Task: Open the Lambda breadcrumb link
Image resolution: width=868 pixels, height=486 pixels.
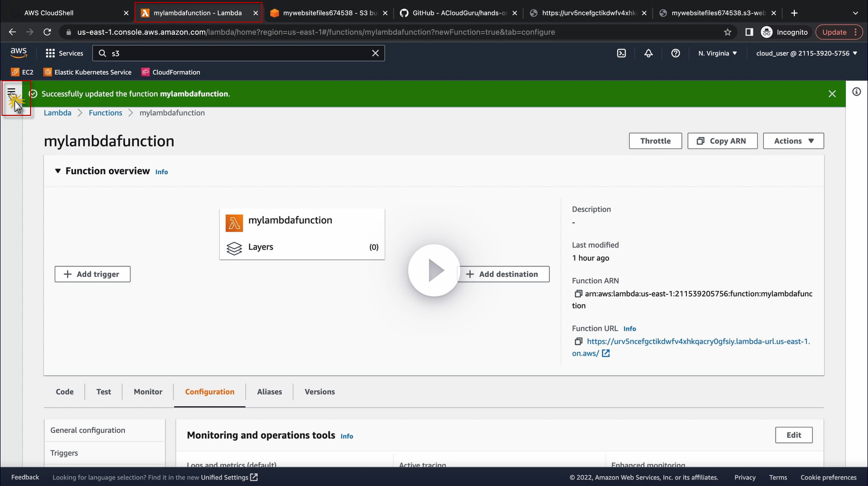Action: click(x=58, y=113)
